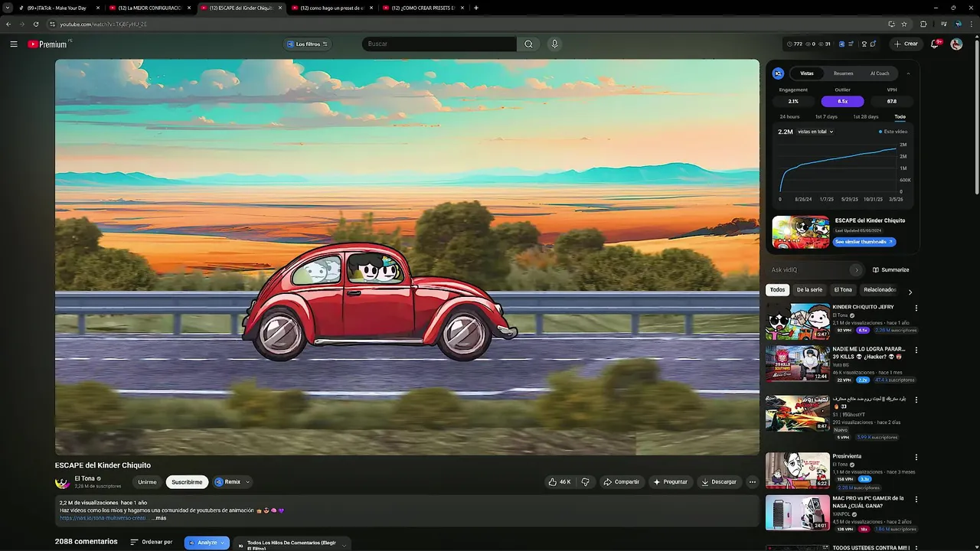Open notifications bell
The width and height of the screenshot is (980, 551).
tap(935, 44)
